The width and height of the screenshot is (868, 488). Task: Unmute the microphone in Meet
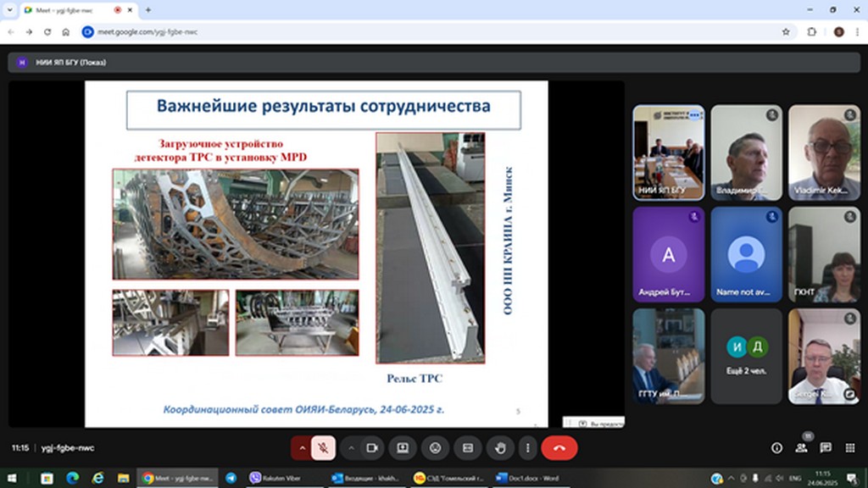coord(323,447)
